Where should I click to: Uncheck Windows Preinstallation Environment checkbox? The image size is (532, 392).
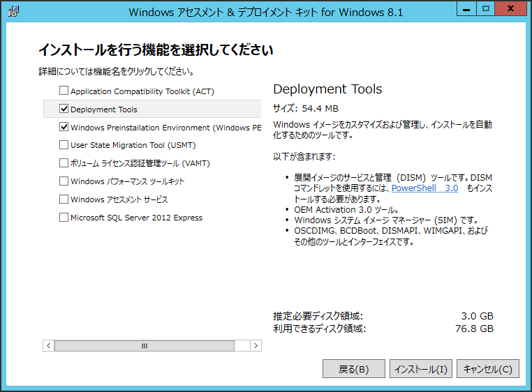point(64,127)
